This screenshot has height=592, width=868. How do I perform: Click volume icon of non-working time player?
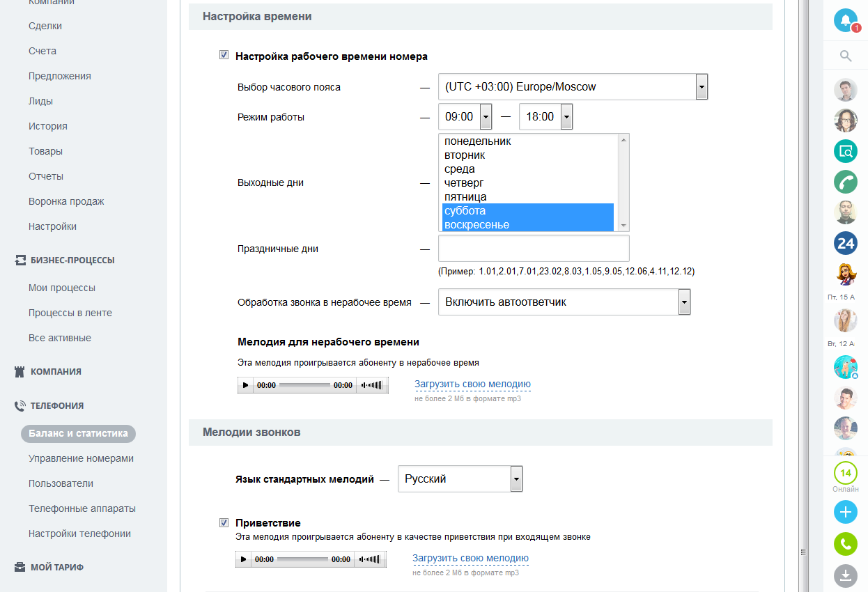click(x=372, y=385)
